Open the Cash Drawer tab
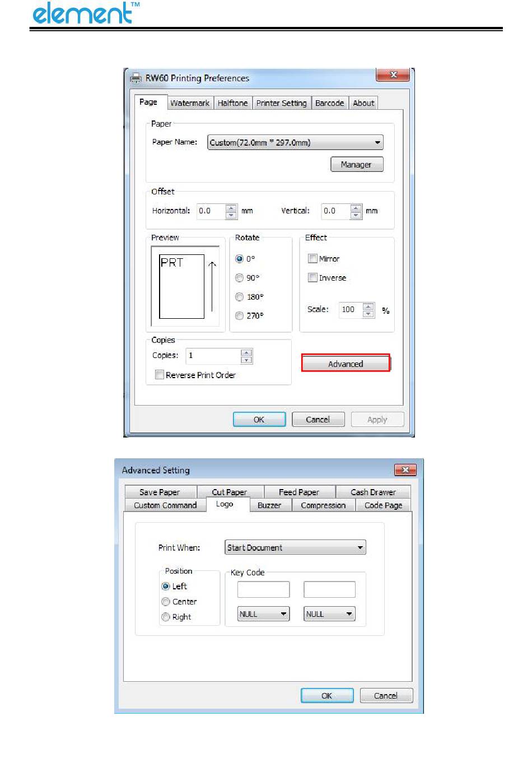This screenshot has height=772, width=532. click(373, 492)
